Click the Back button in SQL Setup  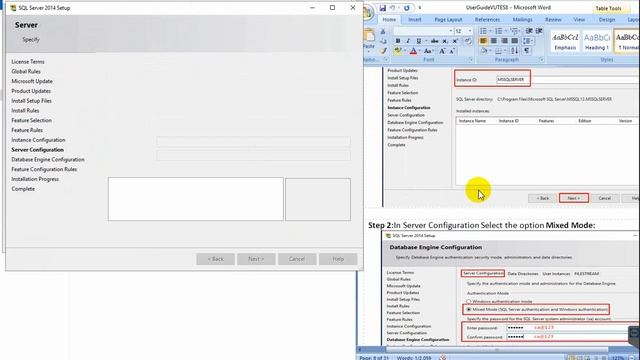click(x=216, y=259)
